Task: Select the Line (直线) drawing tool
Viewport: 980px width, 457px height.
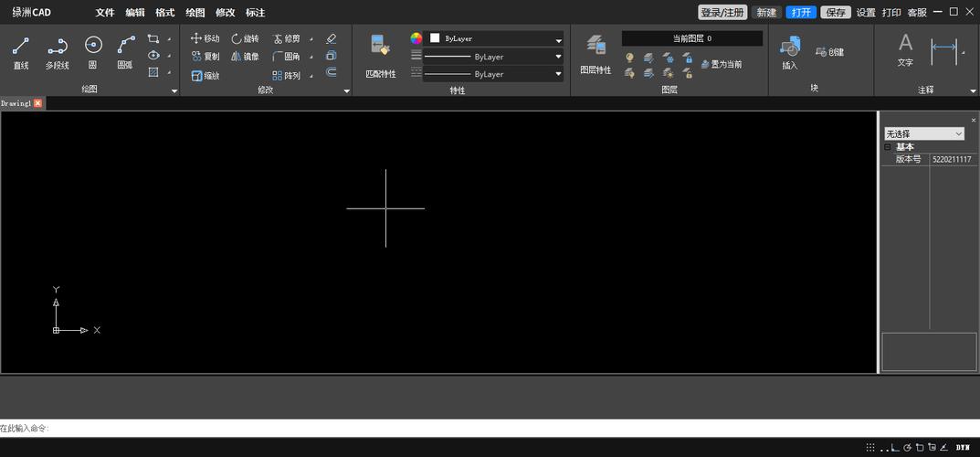Action: click(21, 52)
